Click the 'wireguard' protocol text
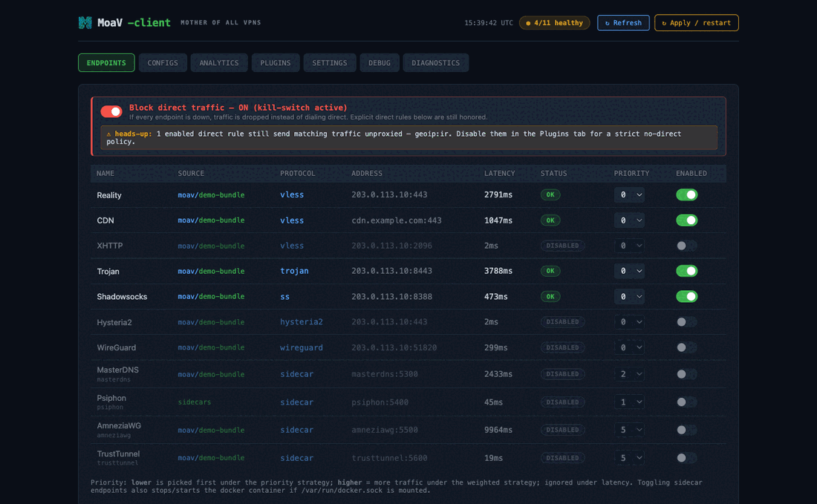The image size is (817, 504). coord(302,347)
